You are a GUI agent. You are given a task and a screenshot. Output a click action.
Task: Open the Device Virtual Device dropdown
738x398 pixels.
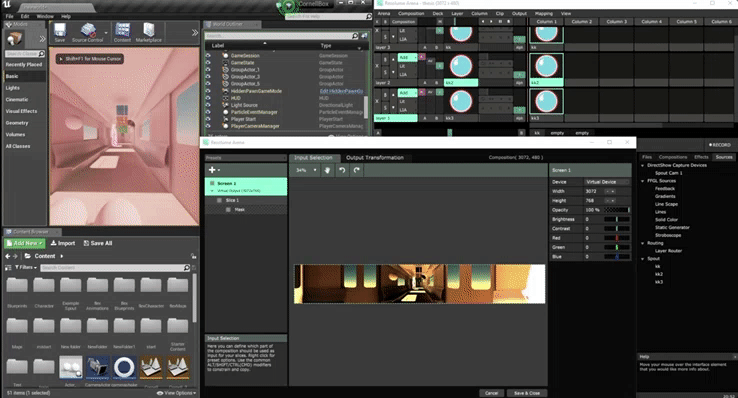pos(607,182)
